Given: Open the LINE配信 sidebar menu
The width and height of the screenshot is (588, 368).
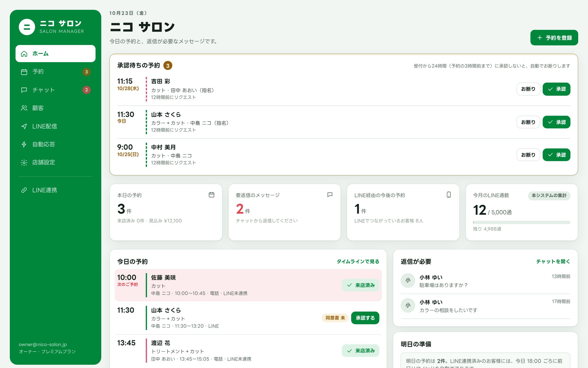Looking at the screenshot, I should coord(56,126).
